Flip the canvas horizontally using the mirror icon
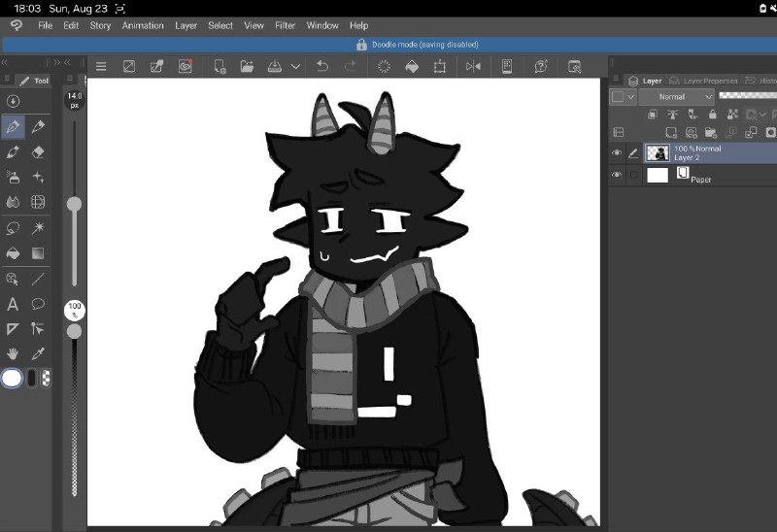This screenshot has height=532, width=777. pyautogui.click(x=473, y=66)
